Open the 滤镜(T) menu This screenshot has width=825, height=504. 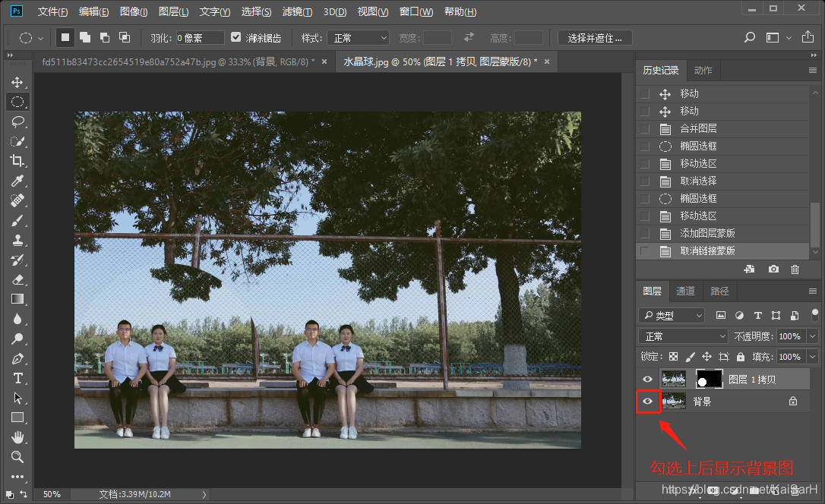coord(297,11)
